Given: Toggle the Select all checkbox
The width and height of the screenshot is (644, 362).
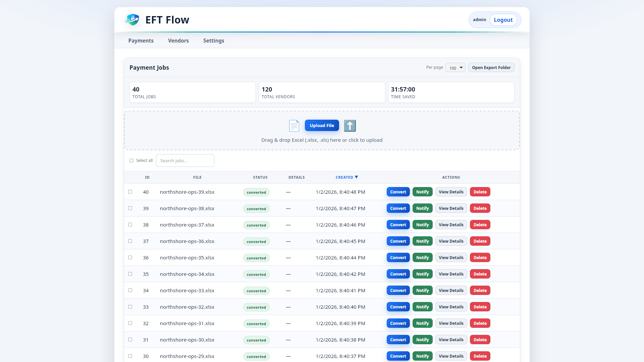Looking at the screenshot, I should 131,161.
